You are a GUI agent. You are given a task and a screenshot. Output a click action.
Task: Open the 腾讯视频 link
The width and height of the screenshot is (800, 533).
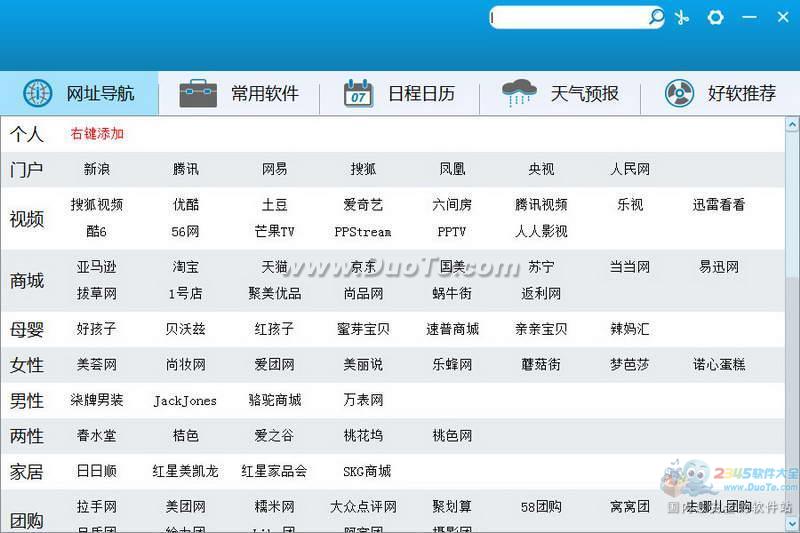pos(541,205)
